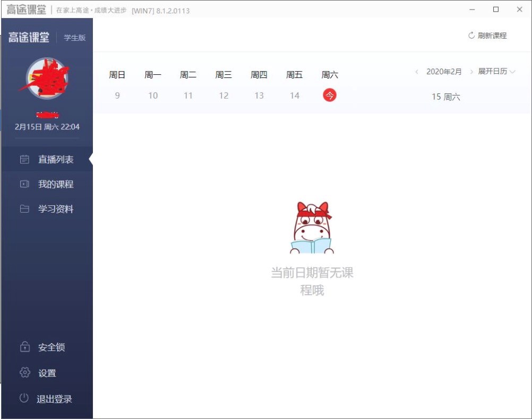Image resolution: width=532 pixels, height=419 pixels.
Task: Maximize the 高途课堂 window
Action: pos(496,10)
